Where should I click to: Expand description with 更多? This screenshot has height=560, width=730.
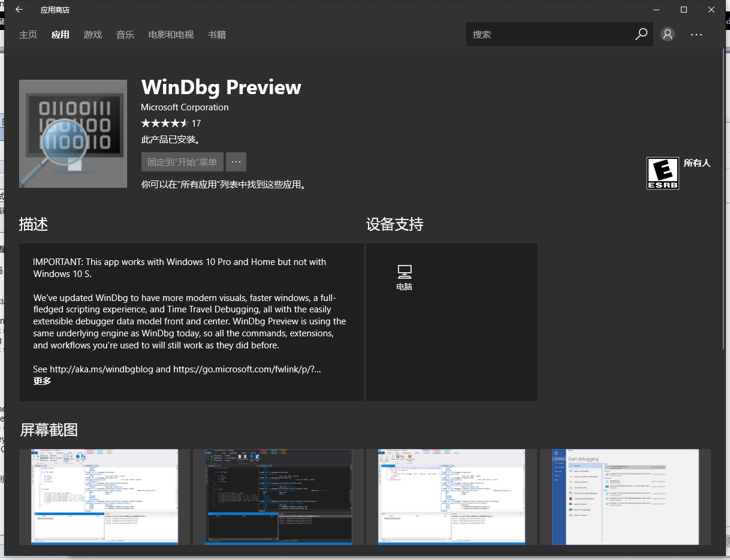click(x=43, y=381)
